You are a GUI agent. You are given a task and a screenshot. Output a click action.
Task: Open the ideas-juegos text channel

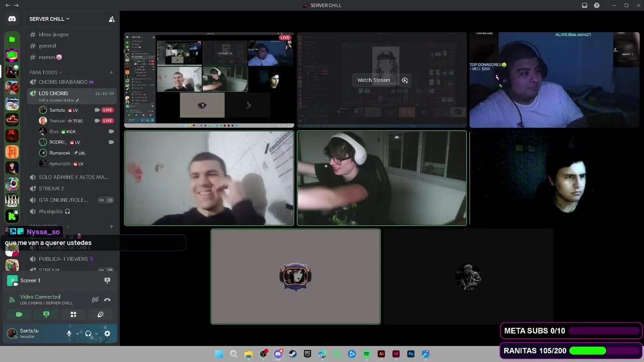coord(71,35)
